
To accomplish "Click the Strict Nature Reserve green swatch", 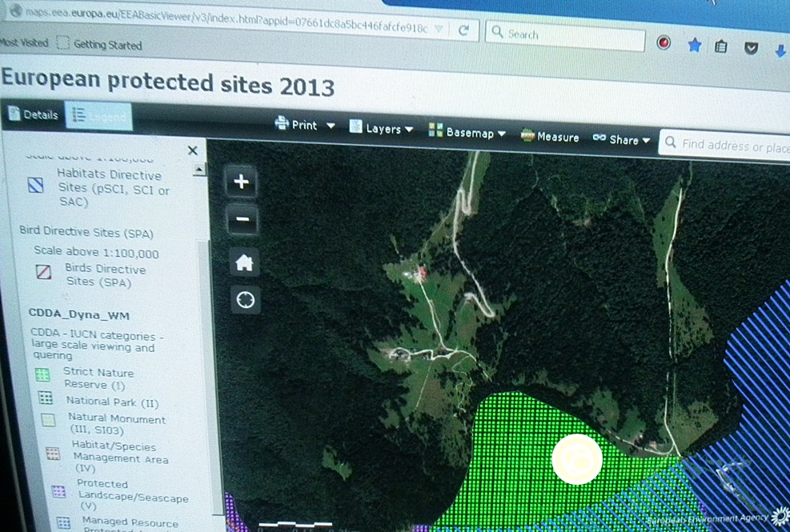I will coord(45,374).
